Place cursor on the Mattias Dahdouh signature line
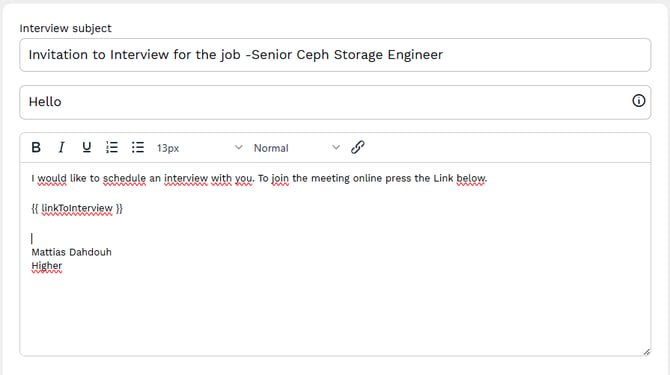Image resolution: width=670 pixels, height=375 pixels. pyautogui.click(x=71, y=252)
